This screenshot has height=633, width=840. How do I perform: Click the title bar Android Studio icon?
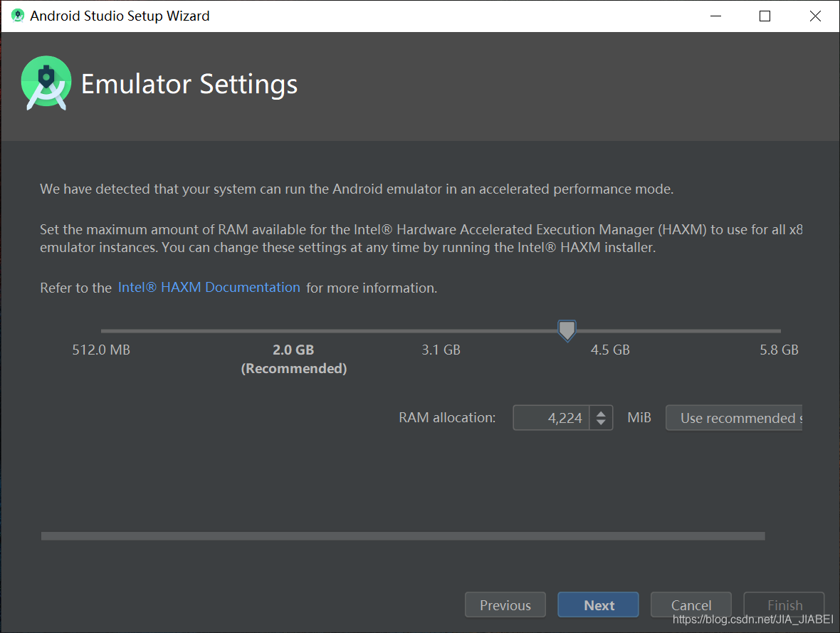coord(18,16)
